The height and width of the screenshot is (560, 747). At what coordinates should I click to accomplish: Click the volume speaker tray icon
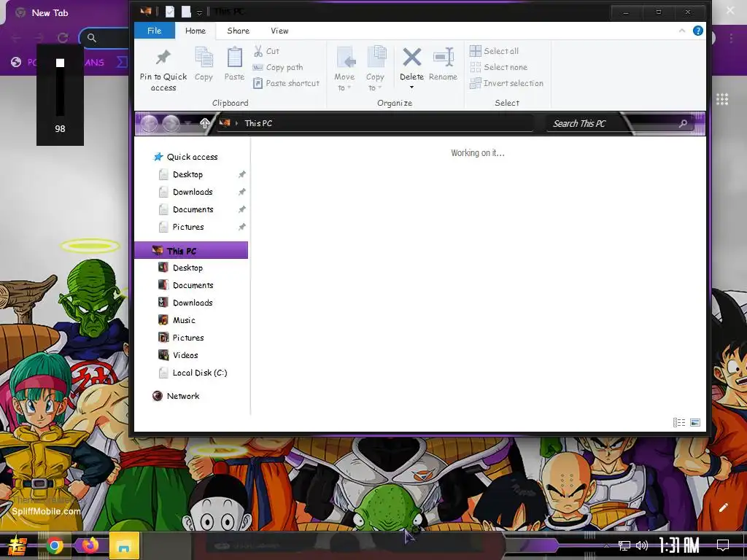click(642, 545)
